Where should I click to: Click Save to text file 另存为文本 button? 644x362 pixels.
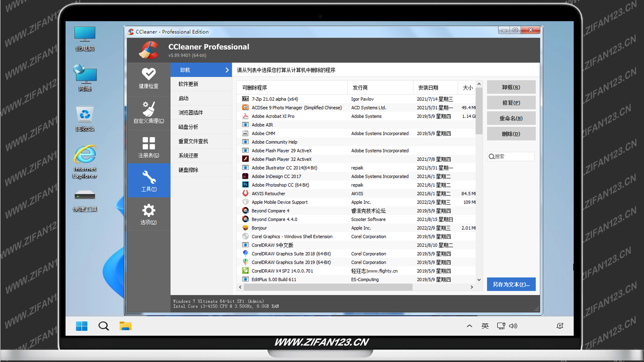pos(511,284)
